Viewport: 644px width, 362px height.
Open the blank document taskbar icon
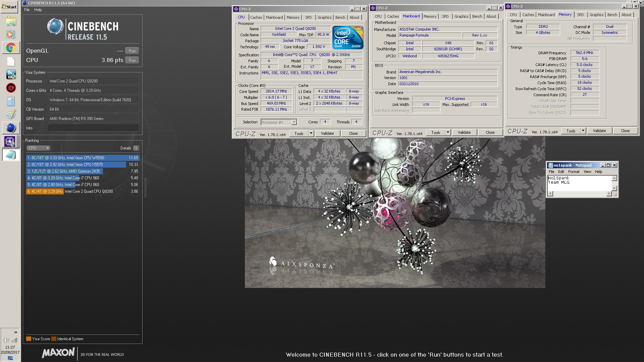point(11,61)
